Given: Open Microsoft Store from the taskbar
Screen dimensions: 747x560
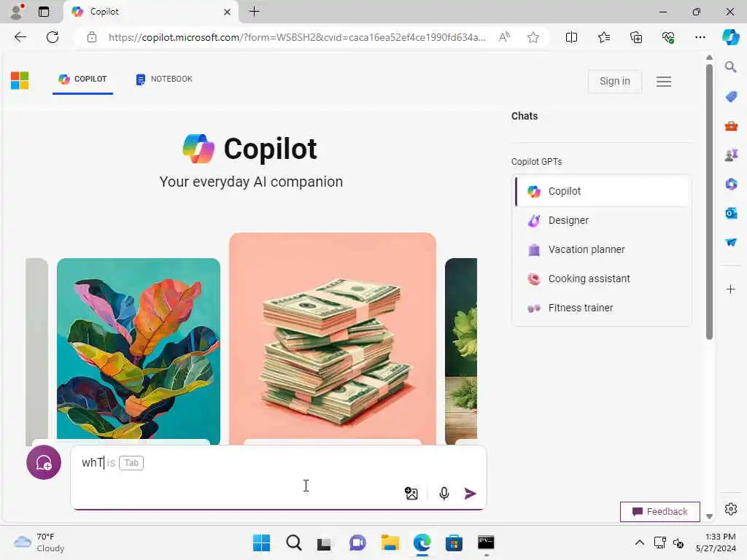Looking at the screenshot, I should [x=454, y=542].
